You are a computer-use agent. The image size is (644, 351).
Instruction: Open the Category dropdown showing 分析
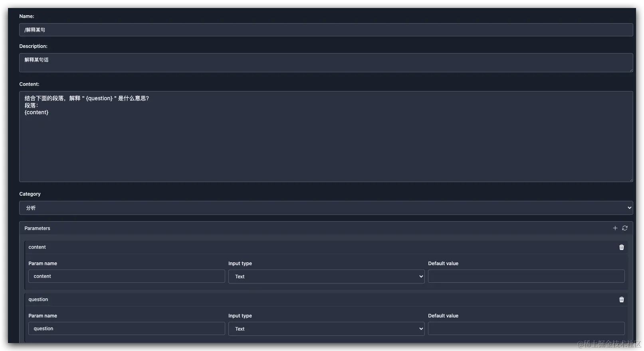pyautogui.click(x=326, y=208)
